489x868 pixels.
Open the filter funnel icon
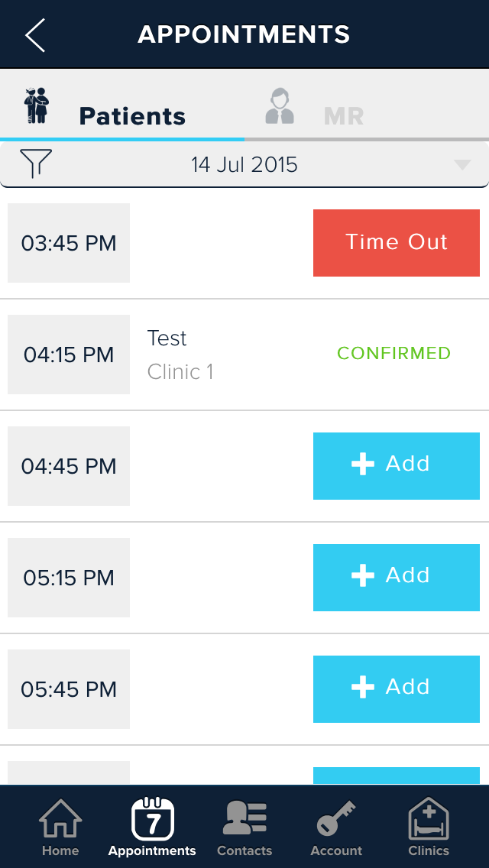coord(36,164)
